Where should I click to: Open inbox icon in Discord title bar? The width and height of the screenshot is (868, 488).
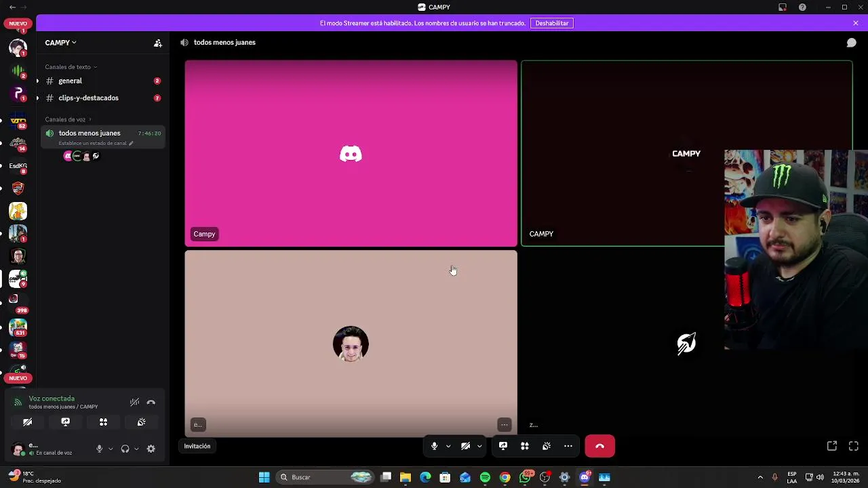782,7
